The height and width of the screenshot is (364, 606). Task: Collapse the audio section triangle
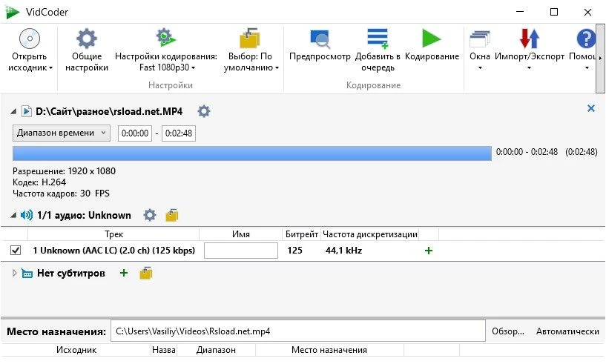pyautogui.click(x=14, y=216)
